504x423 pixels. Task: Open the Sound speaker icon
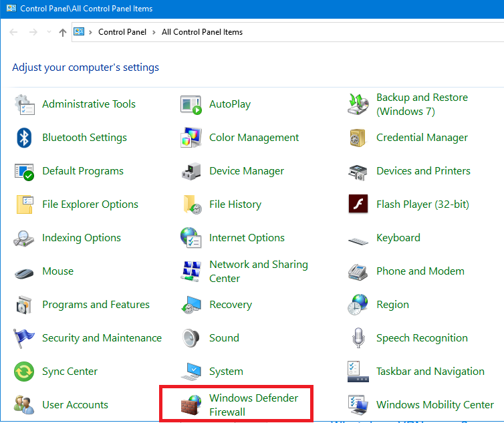tap(191, 338)
